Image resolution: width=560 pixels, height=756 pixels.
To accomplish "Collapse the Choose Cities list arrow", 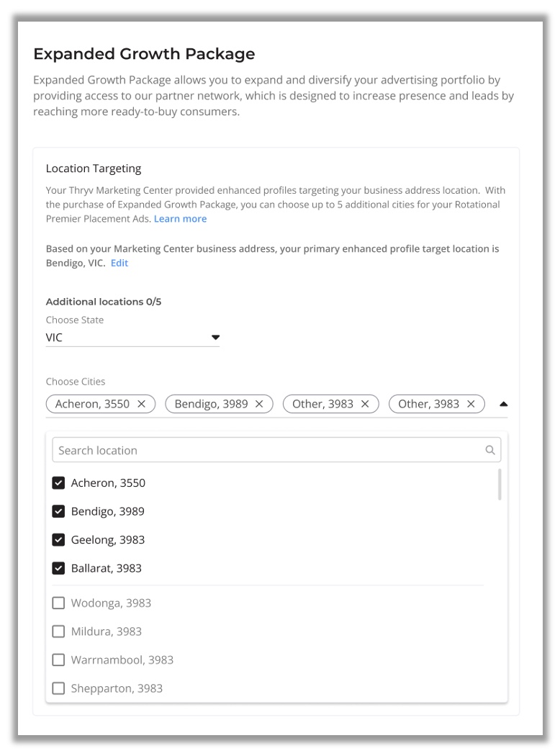I will click(x=503, y=404).
